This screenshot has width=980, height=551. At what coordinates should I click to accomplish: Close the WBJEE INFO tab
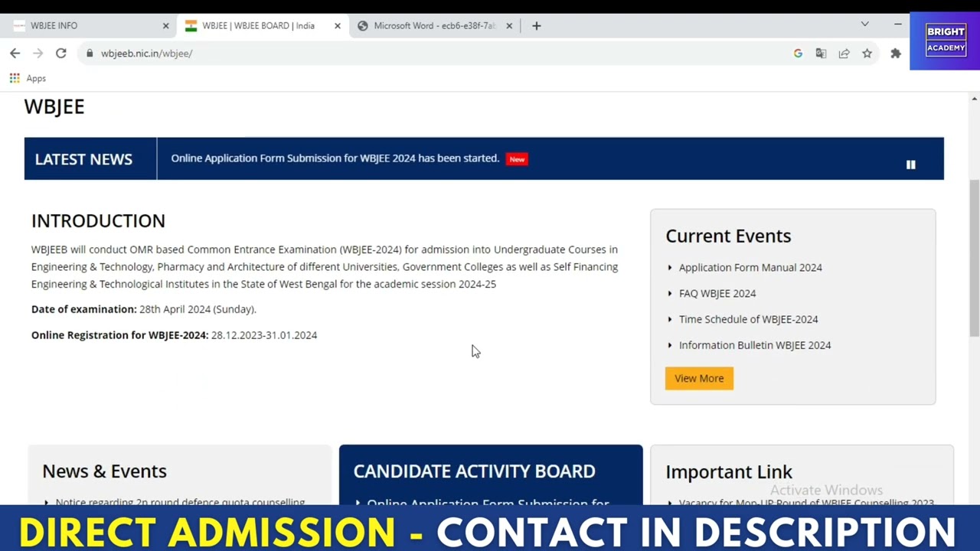tap(165, 25)
